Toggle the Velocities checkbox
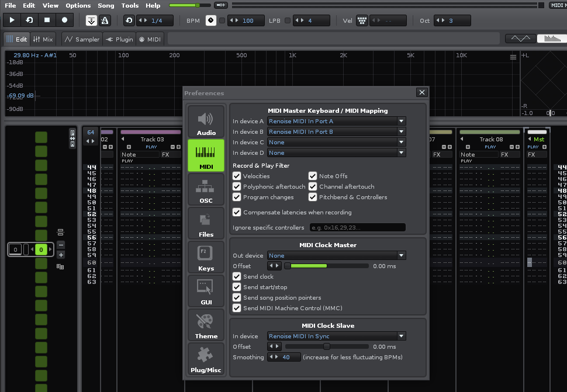567x392 pixels. [x=237, y=176]
